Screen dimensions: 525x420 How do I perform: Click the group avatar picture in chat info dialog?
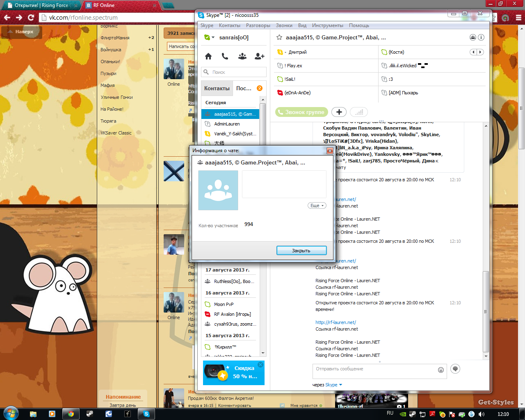coord(218,190)
